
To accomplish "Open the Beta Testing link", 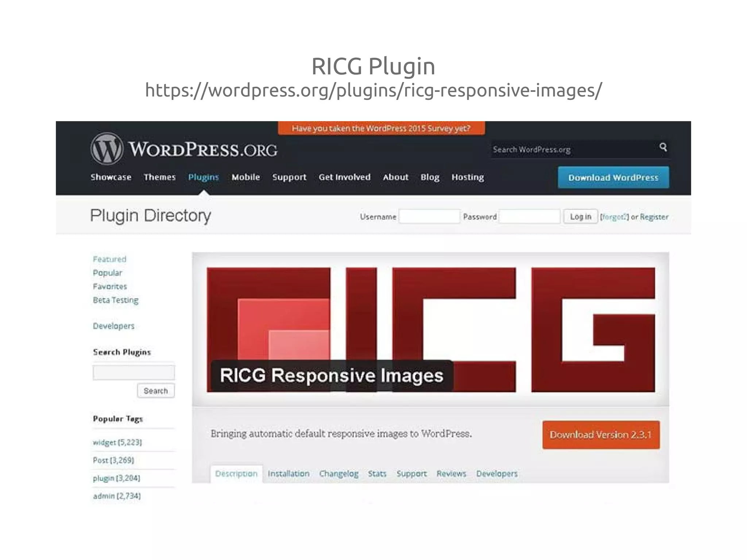I will click(x=116, y=300).
